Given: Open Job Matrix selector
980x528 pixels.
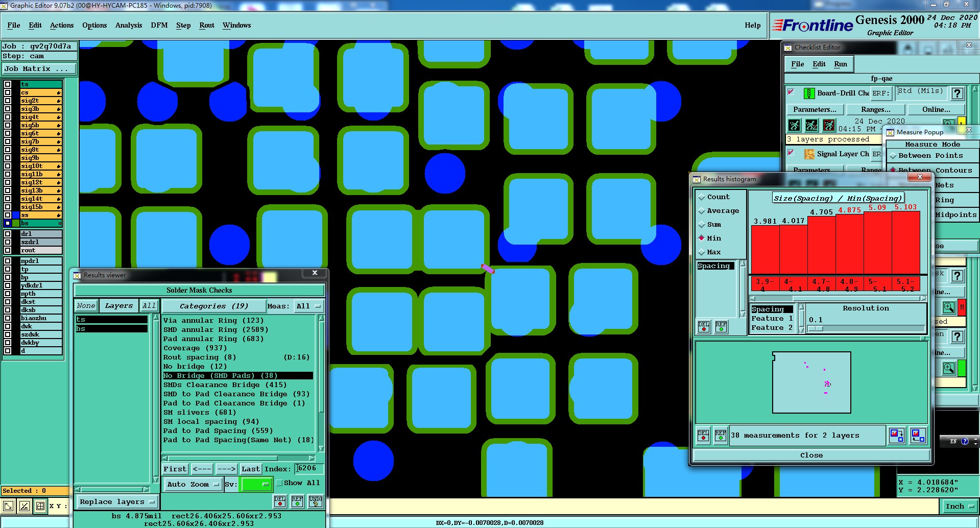Looking at the screenshot, I should click(x=39, y=69).
